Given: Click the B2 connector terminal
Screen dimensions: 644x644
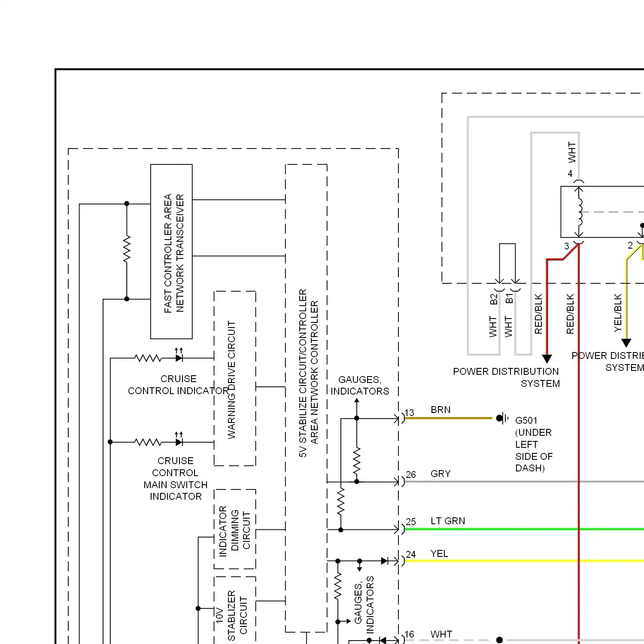Looking at the screenshot, I should [x=499, y=283].
